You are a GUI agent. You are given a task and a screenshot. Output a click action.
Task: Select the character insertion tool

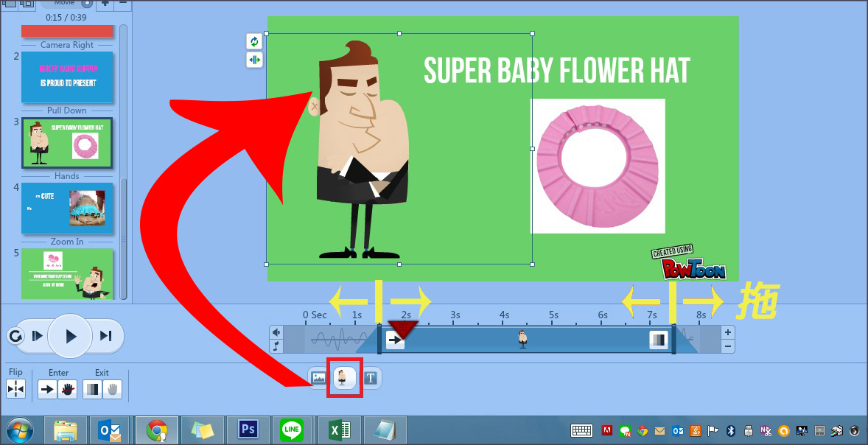tap(343, 378)
